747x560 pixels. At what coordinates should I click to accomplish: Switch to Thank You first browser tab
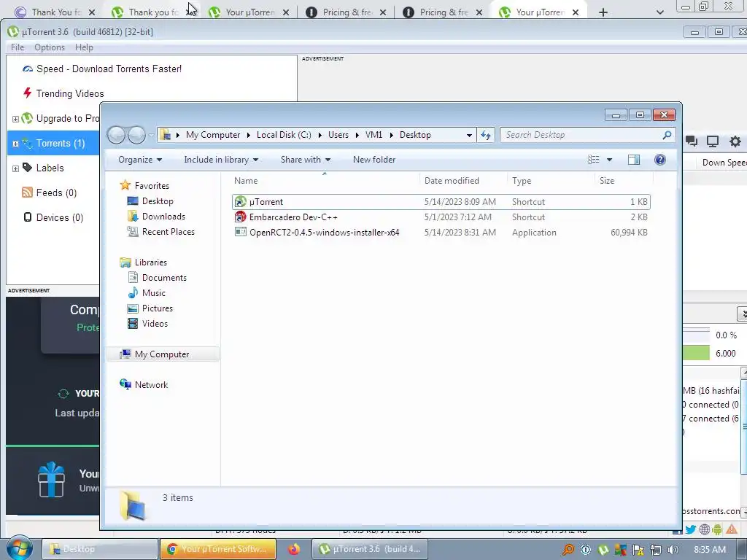54,12
